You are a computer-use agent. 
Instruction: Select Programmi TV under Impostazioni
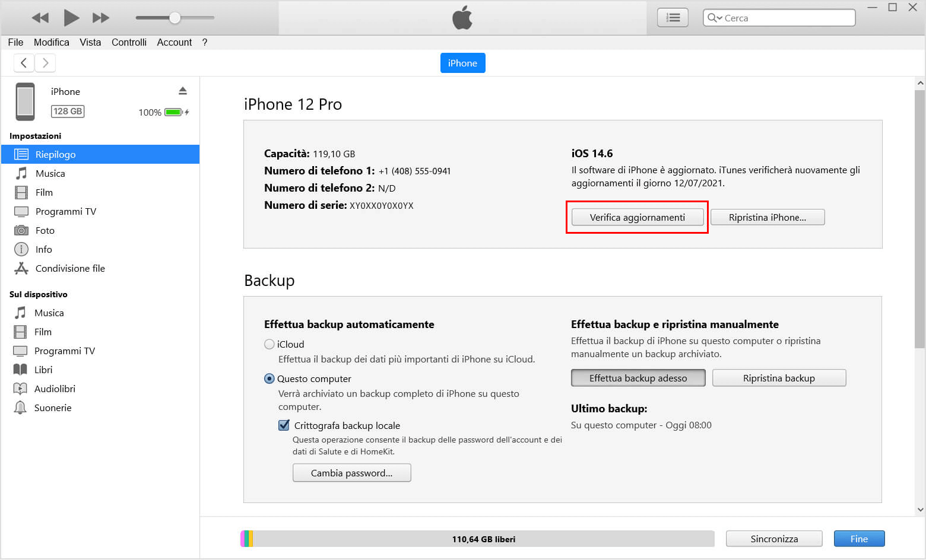click(100, 211)
